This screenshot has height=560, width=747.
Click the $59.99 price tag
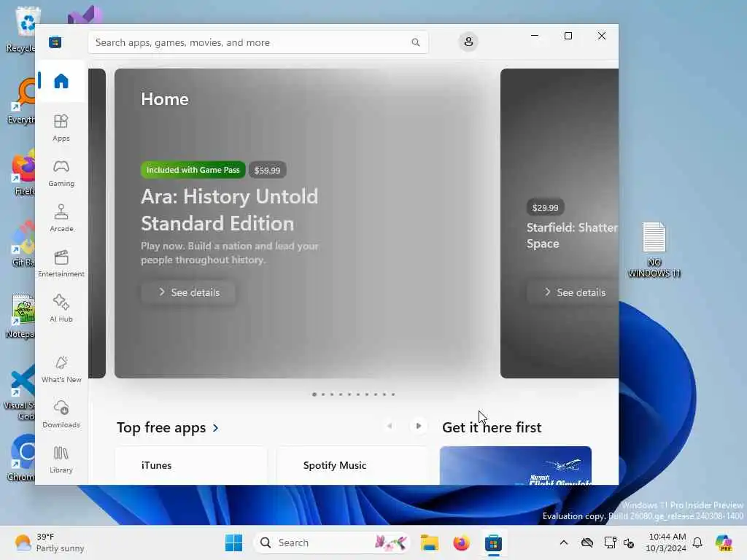point(267,170)
